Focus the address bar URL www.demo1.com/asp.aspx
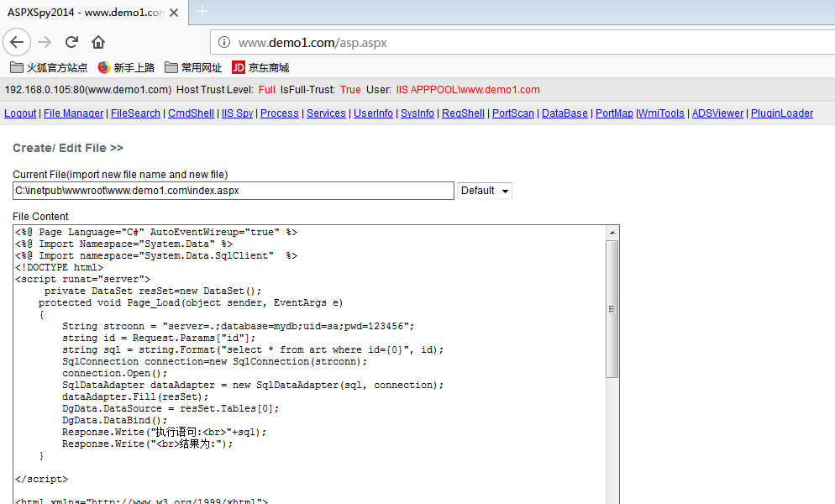 (312, 43)
